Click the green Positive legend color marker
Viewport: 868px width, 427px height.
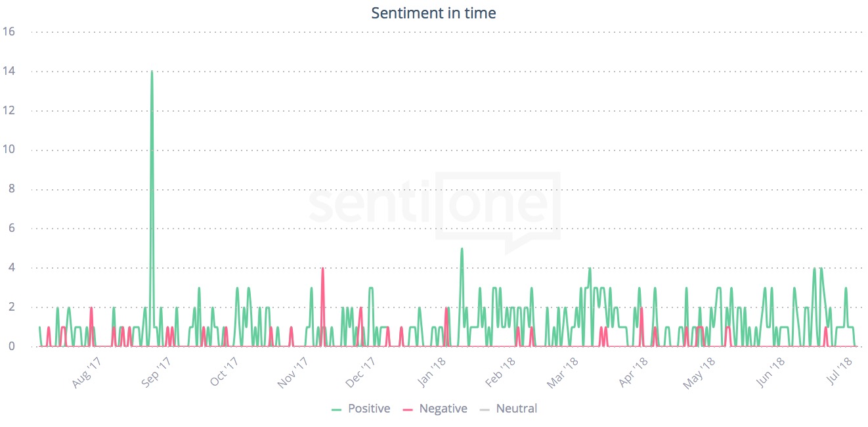[337, 409]
